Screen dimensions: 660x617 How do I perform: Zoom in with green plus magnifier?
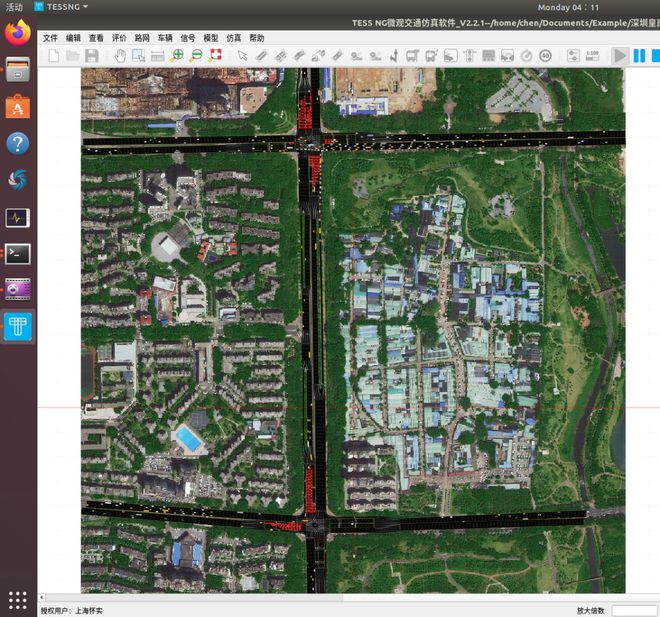point(177,56)
